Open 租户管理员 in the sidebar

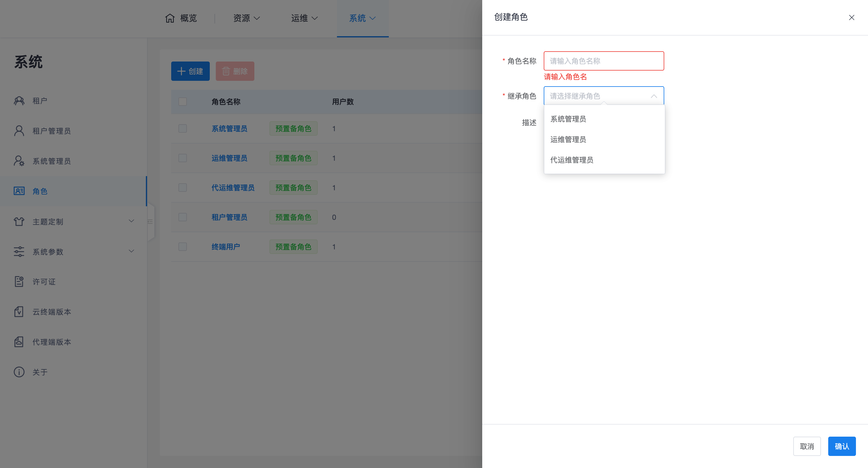74,131
